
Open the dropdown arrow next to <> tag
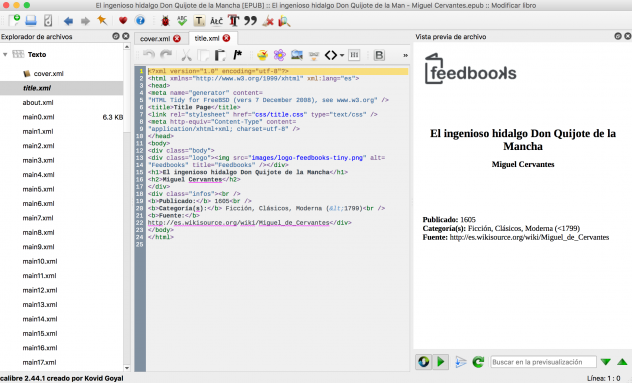pos(342,55)
